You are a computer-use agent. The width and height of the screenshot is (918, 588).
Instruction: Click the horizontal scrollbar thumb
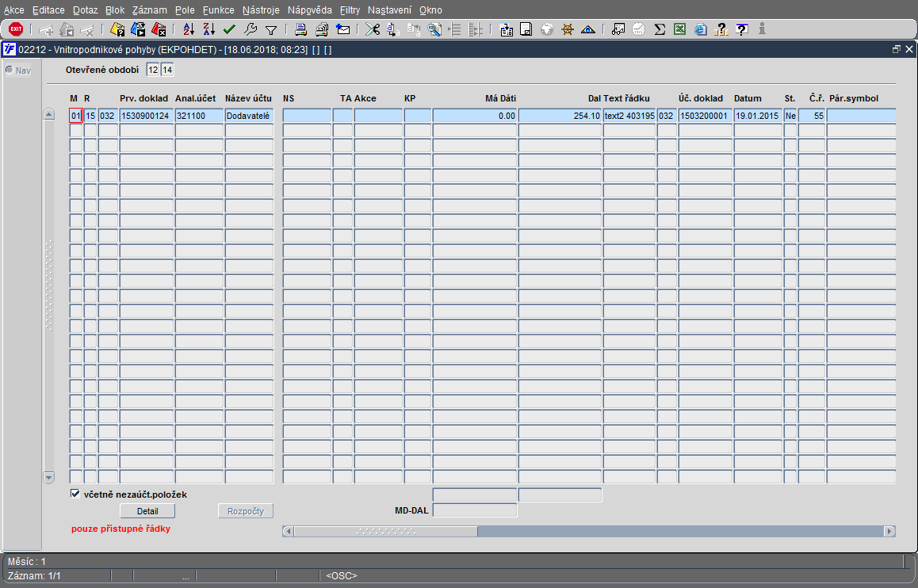point(386,531)
